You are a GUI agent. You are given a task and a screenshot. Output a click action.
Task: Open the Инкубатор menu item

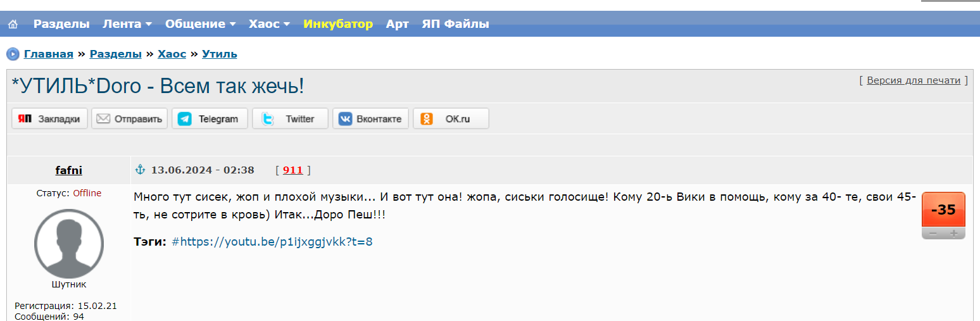(x=338, y=24)
